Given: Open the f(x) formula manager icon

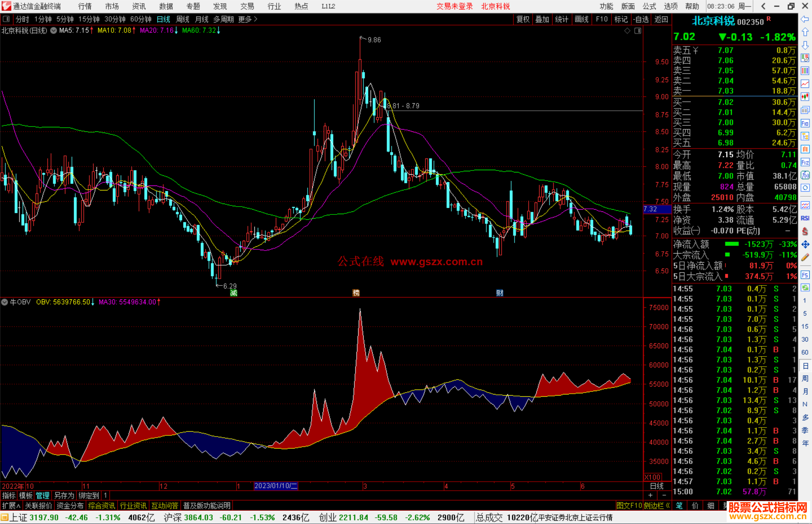Looking at the screenshot, I should pos(805,175).
